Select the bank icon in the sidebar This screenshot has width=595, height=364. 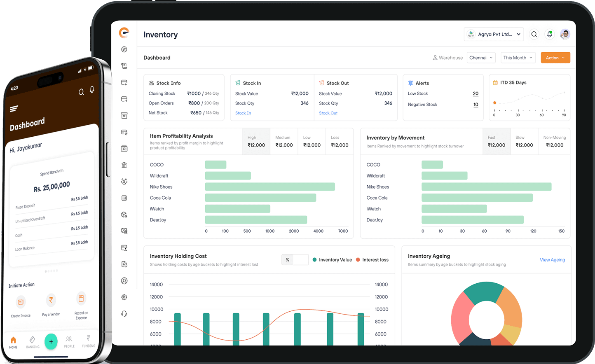[124, 165]
